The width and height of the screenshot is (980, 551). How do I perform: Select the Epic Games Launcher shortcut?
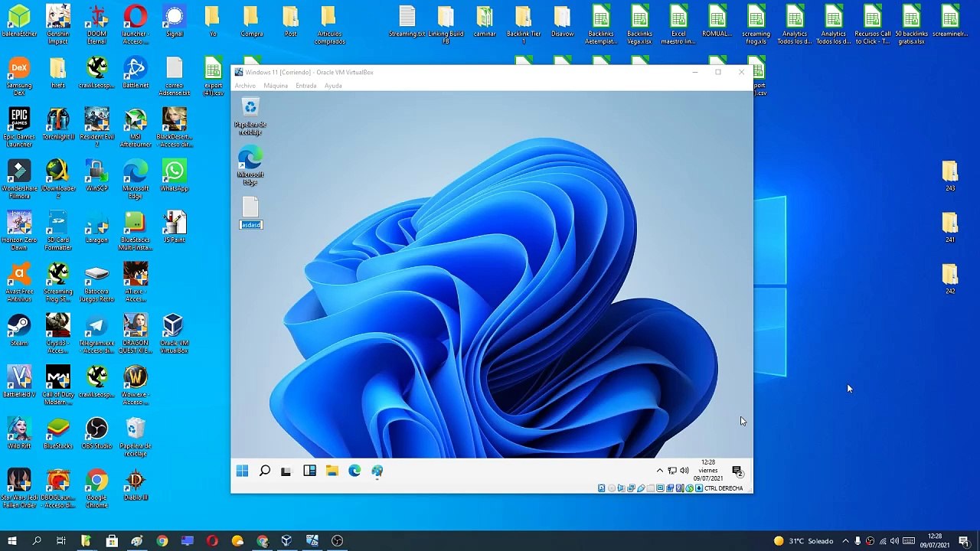coord(19,128)
